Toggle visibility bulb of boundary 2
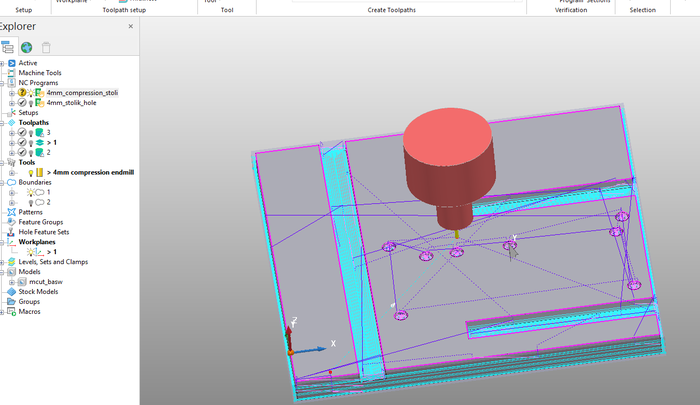Image resolution: width=700 pixels, height=405 pixels. tap(31, 202)
